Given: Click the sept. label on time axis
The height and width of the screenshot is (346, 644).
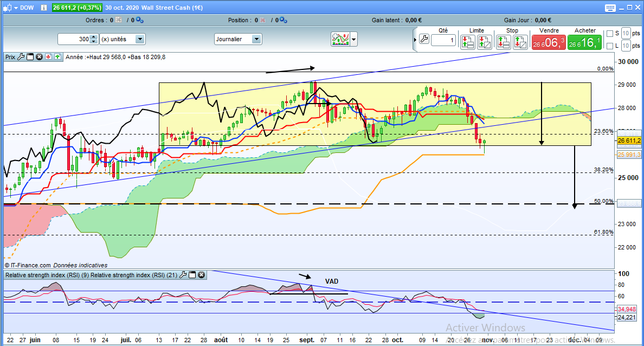Looking at the screenshot, I should tap(307, 340).
